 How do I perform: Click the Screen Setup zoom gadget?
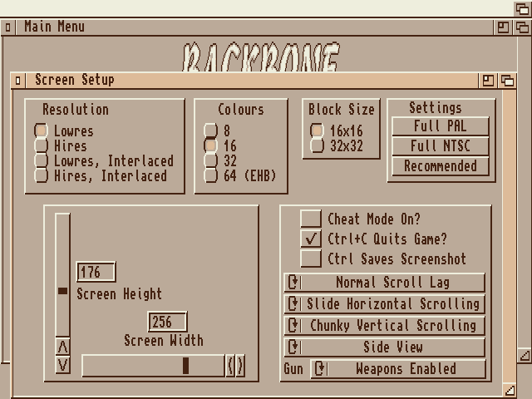tap(488, 81)
